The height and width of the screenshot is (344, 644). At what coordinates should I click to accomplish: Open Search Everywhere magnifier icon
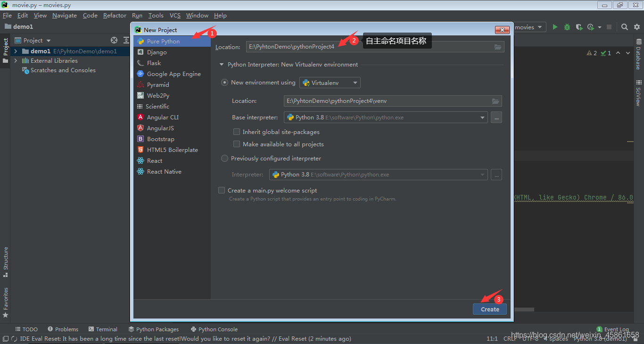[624, 27]
